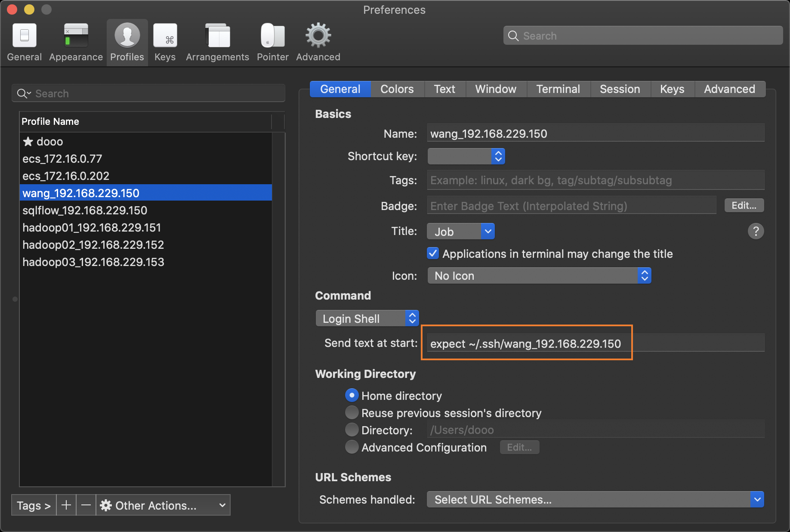Click the gear icon on Other Actions
This screenshot has width=790, height=532.
pos(106,505)
